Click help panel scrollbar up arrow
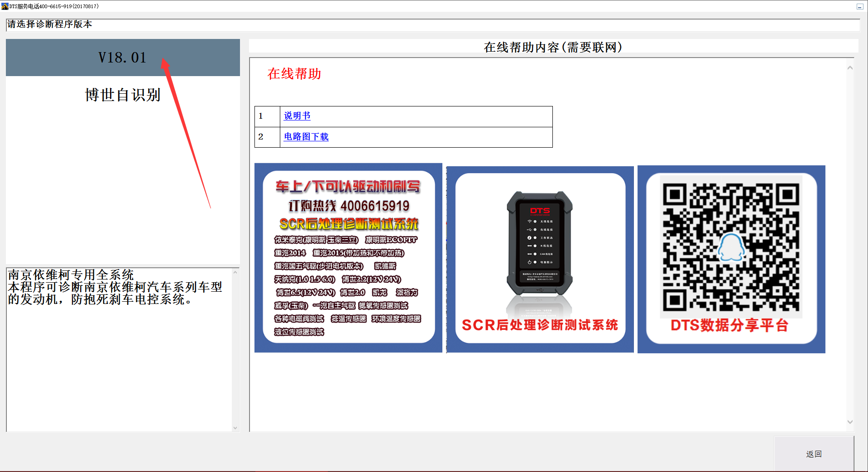868x472 pixels. click(850, 68)
